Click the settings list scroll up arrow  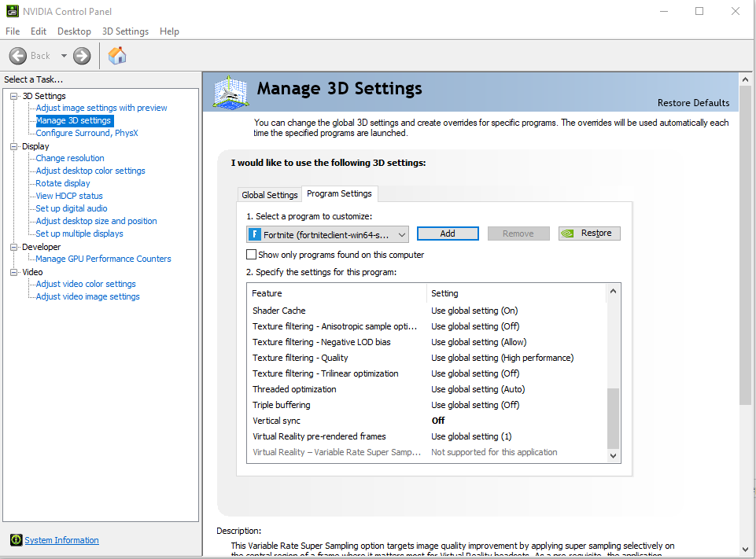(613, 291)
